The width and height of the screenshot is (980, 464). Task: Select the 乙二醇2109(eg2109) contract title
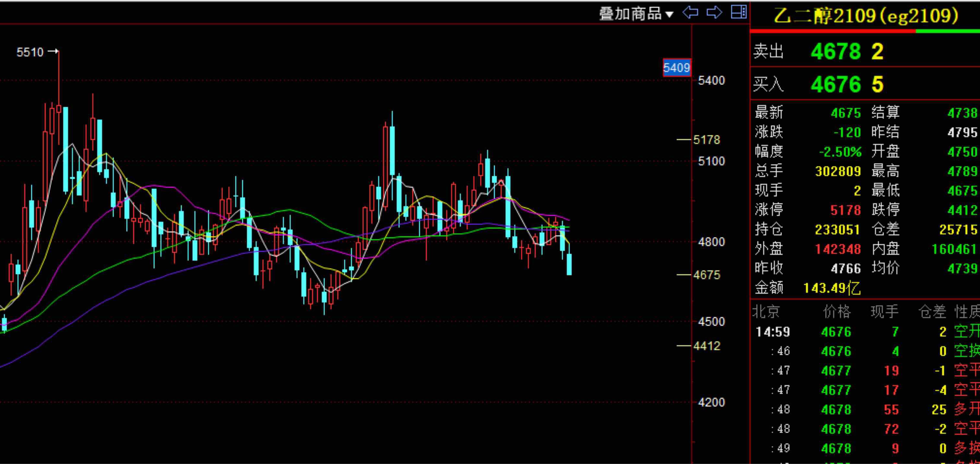(866, 16)
